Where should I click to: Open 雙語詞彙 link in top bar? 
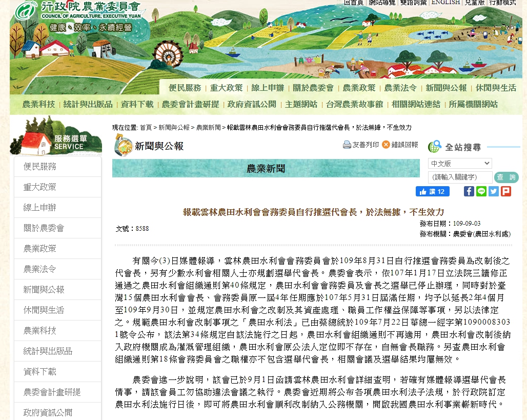413,3
